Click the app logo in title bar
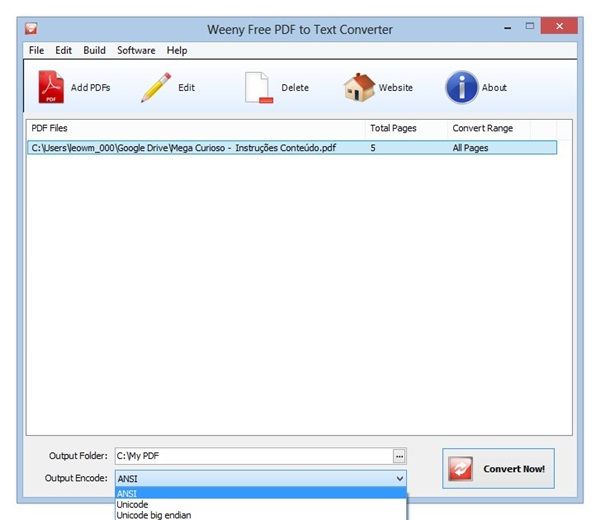 31,29
